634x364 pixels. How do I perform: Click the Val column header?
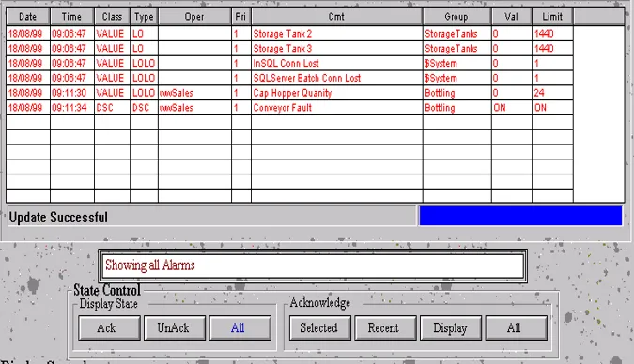(512, 17)
